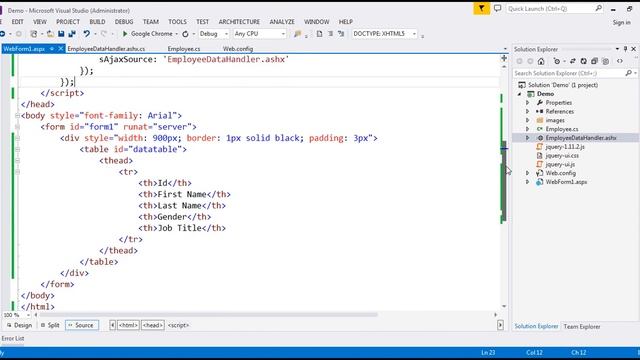Screen dimensions: 640x360
Task: Click the Sign in link
Action: tap(621, 23)
